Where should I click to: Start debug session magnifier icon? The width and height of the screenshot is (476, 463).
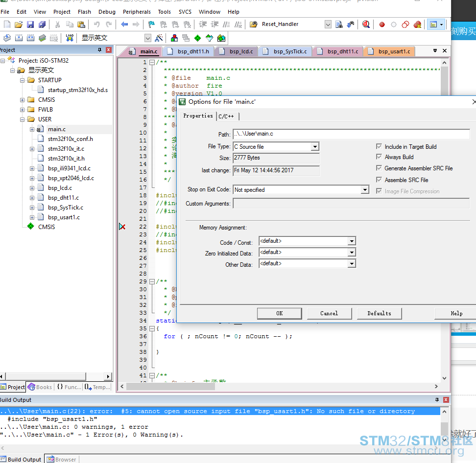click(366, 24)
